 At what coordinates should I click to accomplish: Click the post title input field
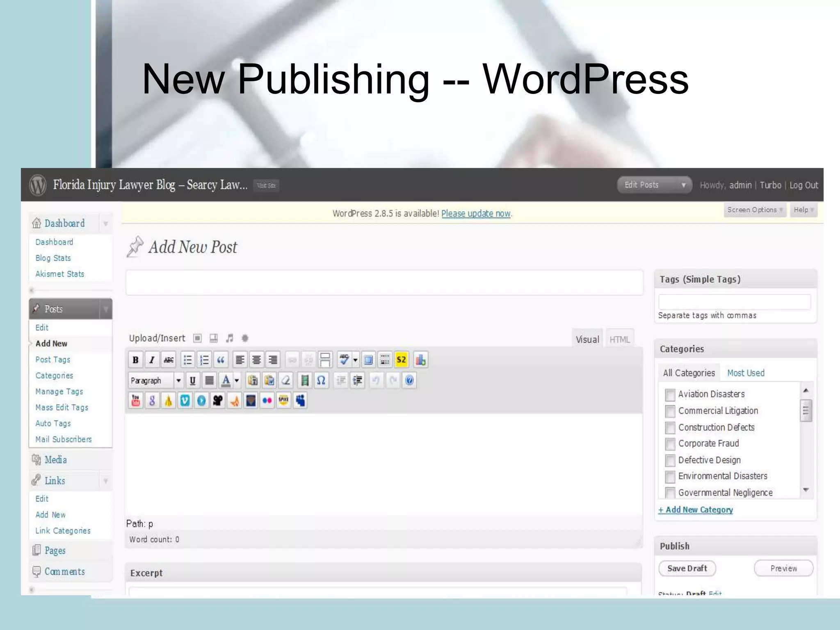[384, 283]
